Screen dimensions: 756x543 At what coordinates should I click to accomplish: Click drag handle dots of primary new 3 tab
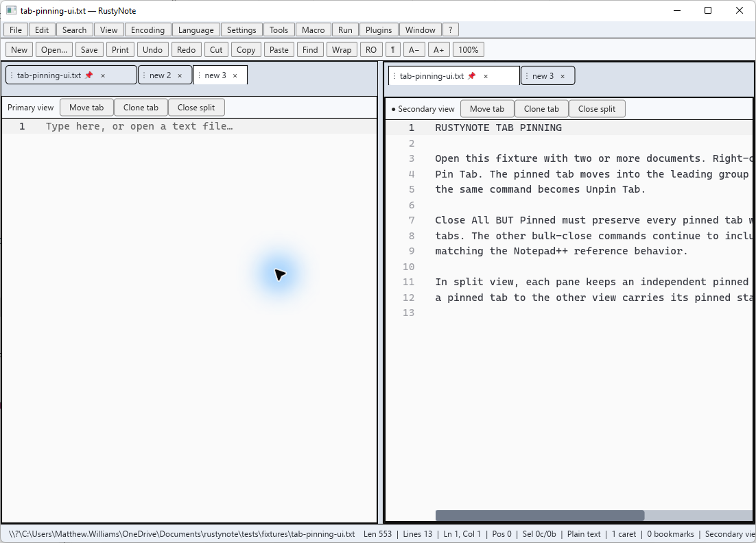click(x=199, y=75)
